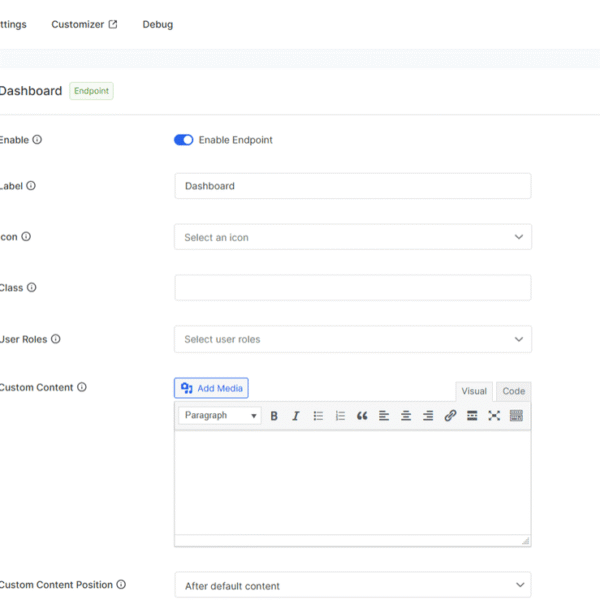
Task: Open fullscreen editor mode
Action: click(494, 416)
